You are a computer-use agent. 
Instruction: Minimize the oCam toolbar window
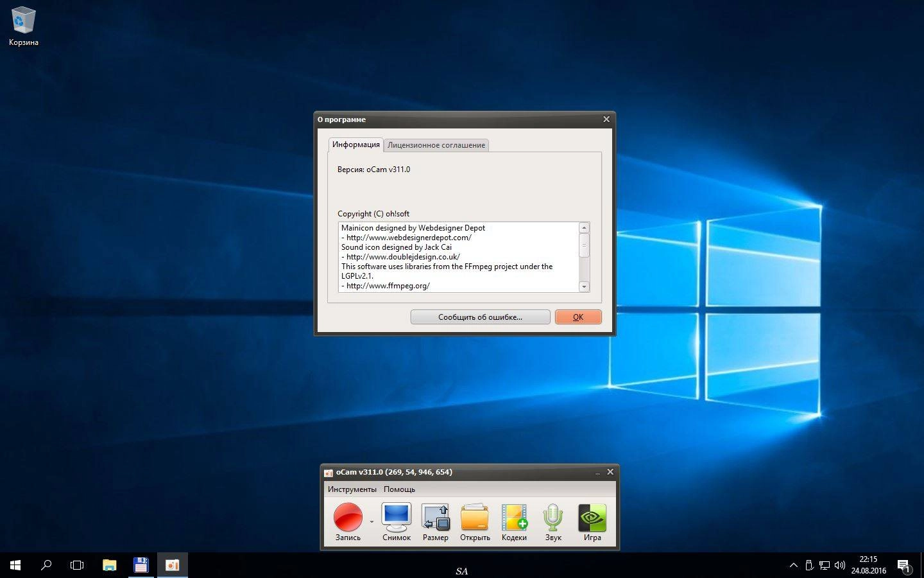coord(597,472)
